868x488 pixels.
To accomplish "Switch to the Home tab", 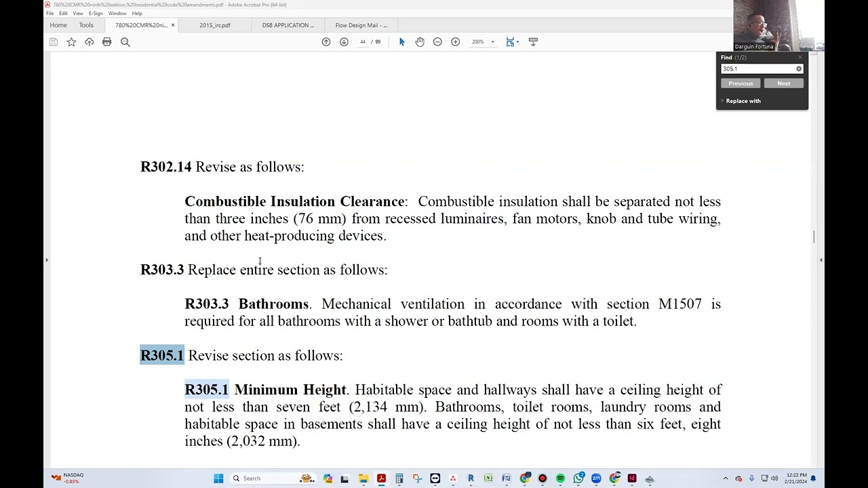I will pos(58,25).
